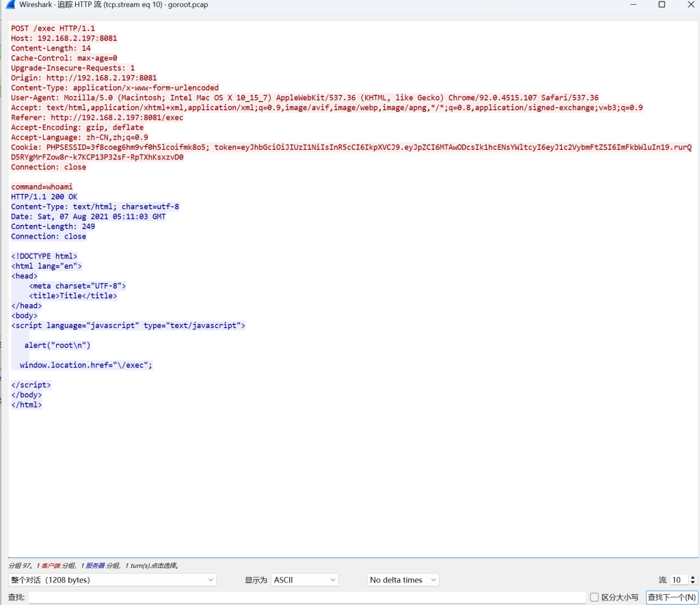Expand the No delta times dropdown
The image size is (700, 605).
tap(403, 580)
